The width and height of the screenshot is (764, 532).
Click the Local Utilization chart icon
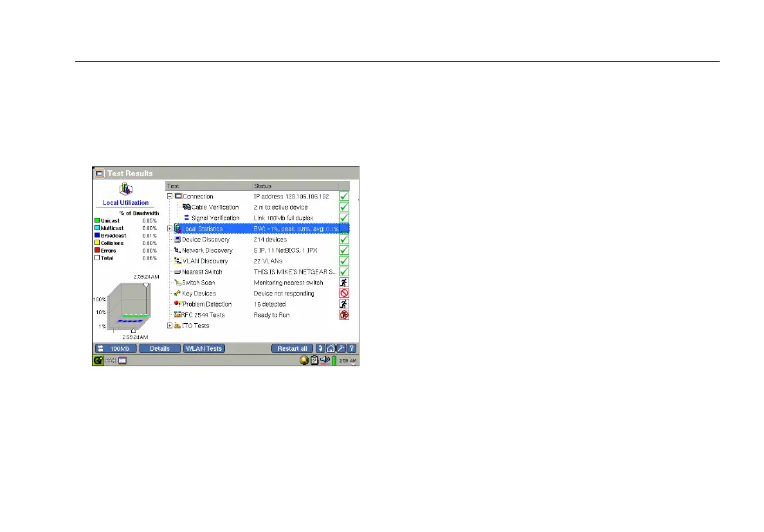(x=125, y=190)
